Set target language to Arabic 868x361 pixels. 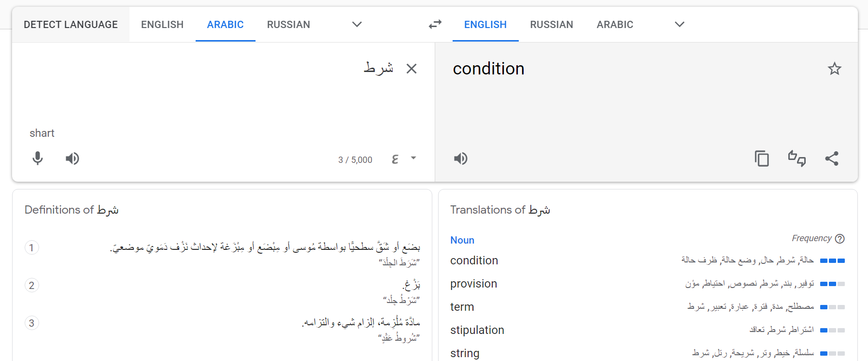614,25
